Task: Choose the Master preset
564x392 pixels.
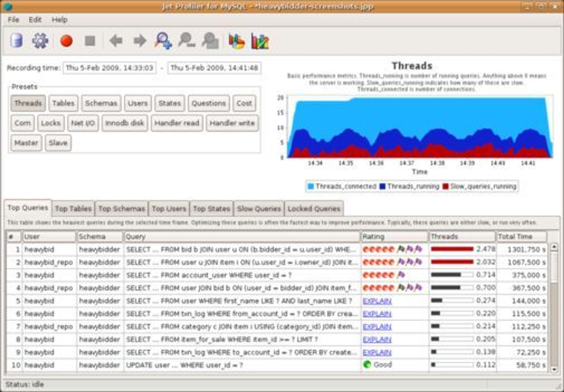Action: [x=26, y=143]
